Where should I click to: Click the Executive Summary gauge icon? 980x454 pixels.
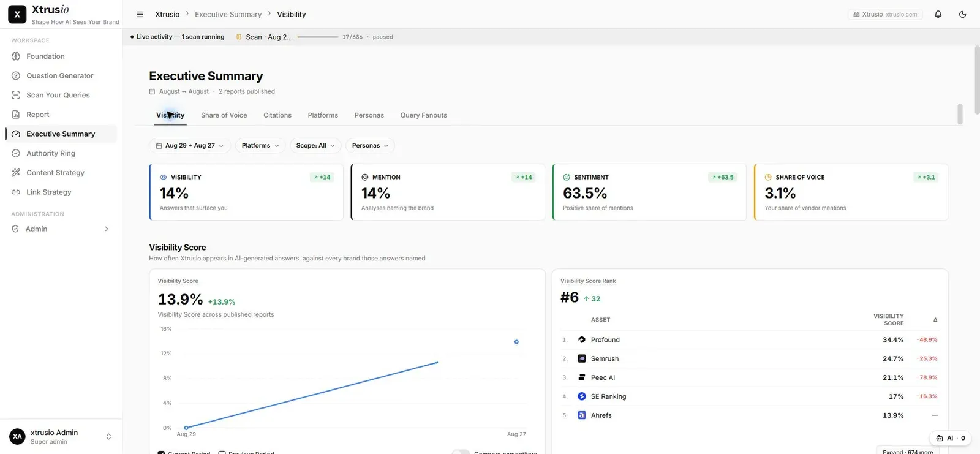coord(16,134)
